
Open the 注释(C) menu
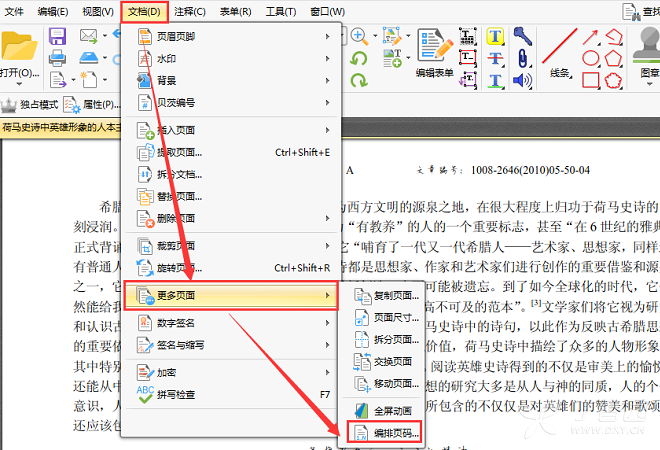[190, 12]
